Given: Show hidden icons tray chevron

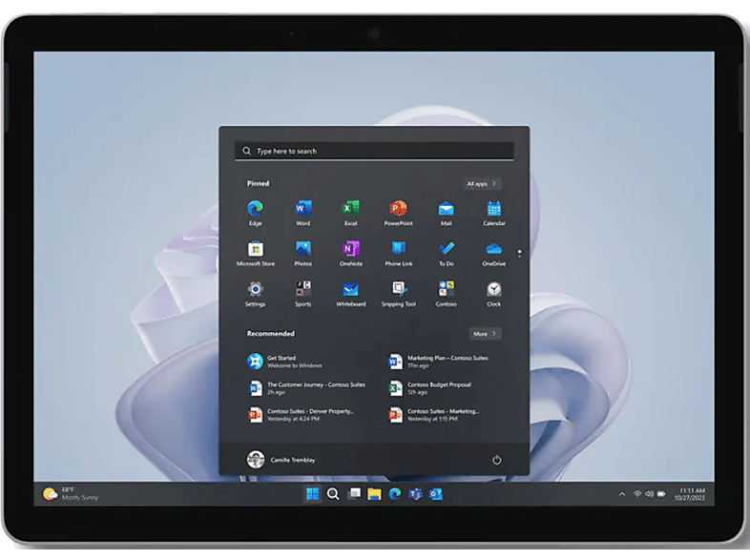Looking at the screenshot, I should [622, 494].
